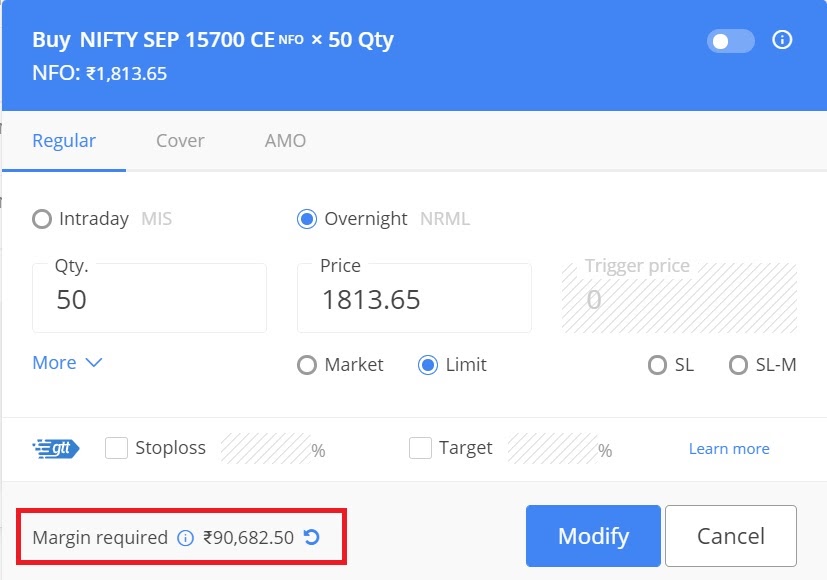This screenshot has width=827, height=580.
Task: Click info icon beside Margin required
Action: (x=185, y=538)
